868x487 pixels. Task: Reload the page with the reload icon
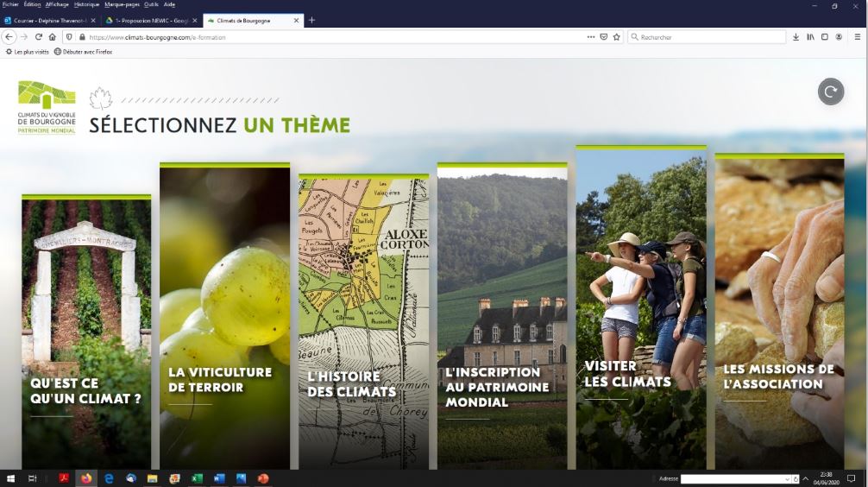38,37
